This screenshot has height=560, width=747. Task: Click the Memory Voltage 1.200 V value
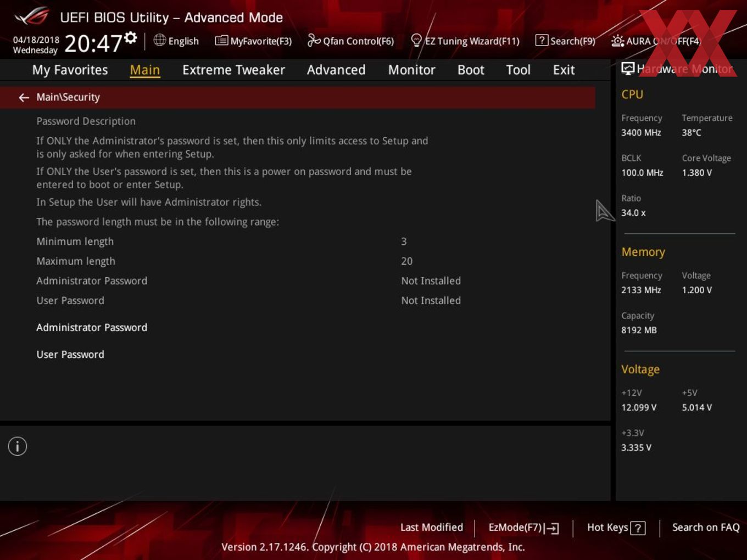pos(697,290)
